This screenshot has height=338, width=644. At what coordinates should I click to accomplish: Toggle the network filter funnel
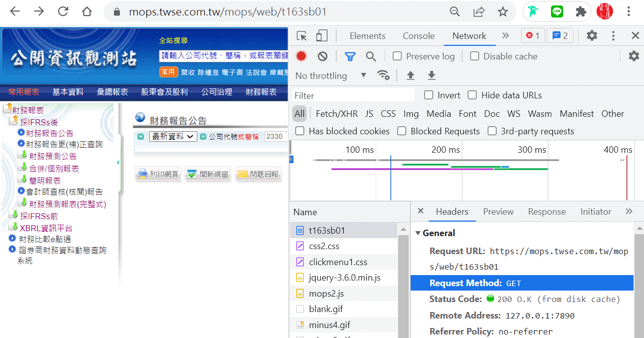tap(350, 56)
